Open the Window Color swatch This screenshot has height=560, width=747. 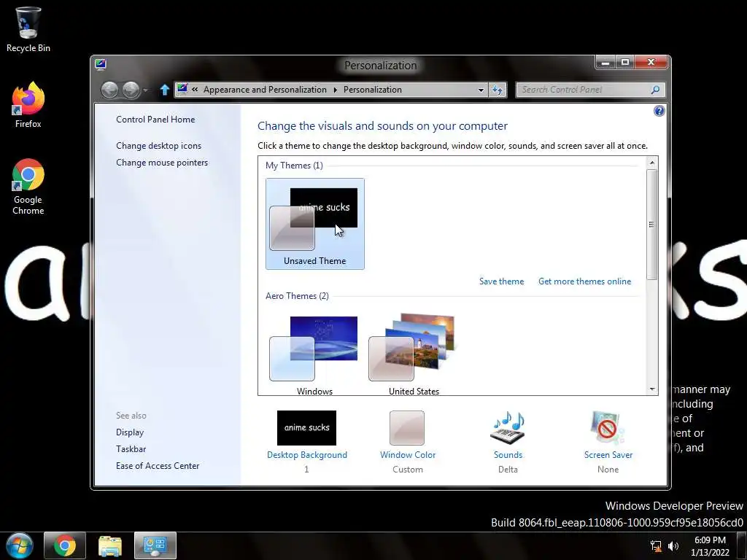[407, 427]
